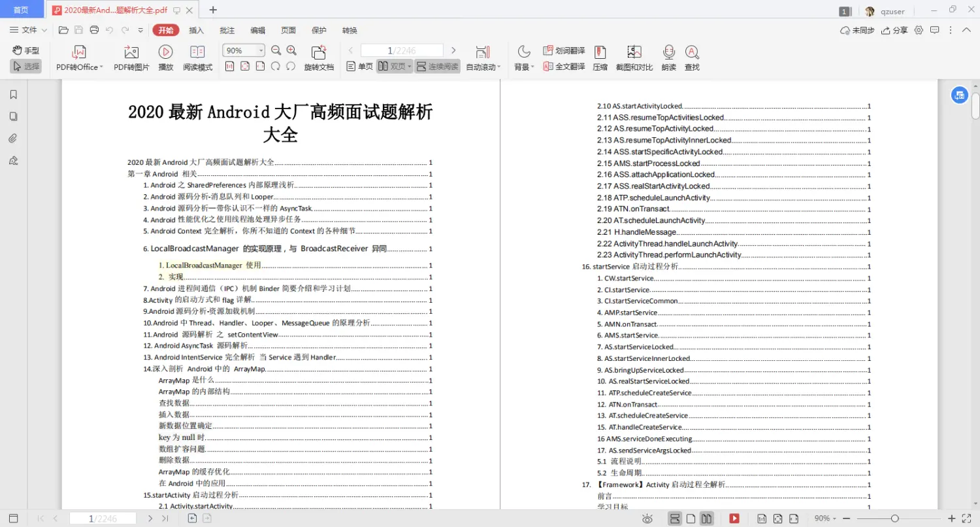Image resolution: width=980 pixels, height=527 pixels.
Task: Open the 转换 ribbon tab
Action: click(350, 30)
